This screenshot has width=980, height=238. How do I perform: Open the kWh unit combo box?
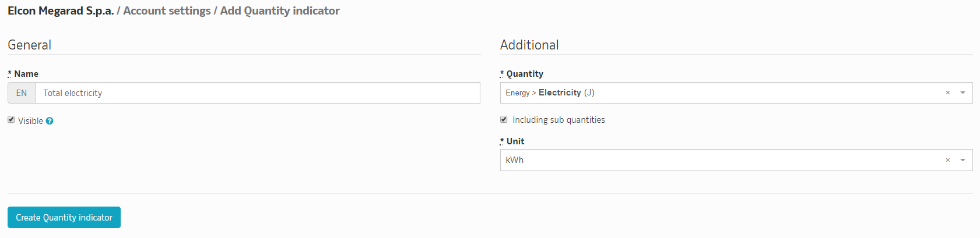pos(736,160)
